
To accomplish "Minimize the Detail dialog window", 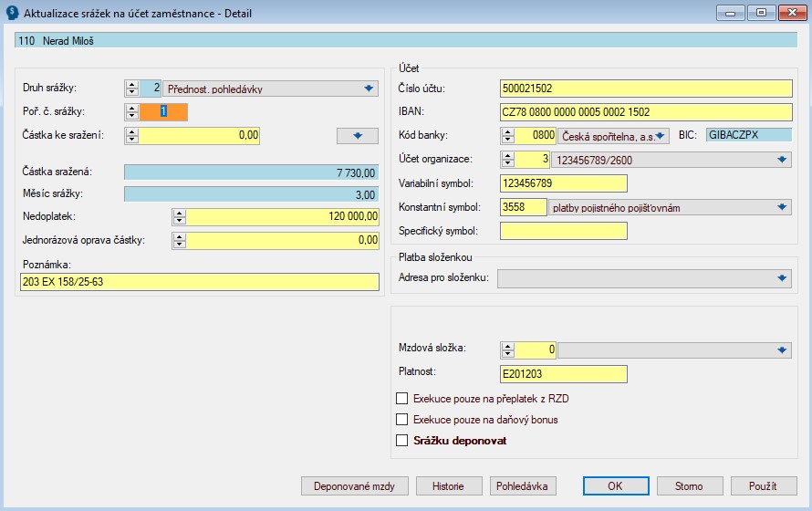I will [730, 13].
